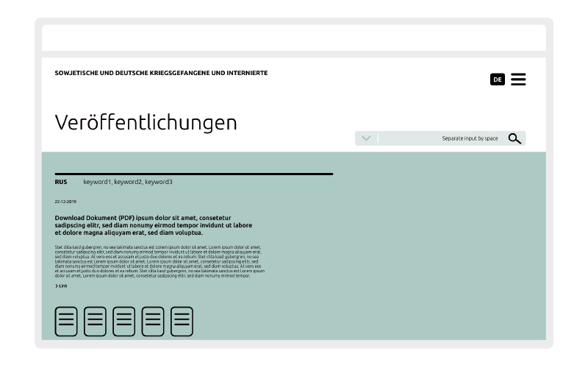Screen dimensions: 588x368
Task: Switch language using the DE badge
Action: pyautogui.click(x=498, y=79)
